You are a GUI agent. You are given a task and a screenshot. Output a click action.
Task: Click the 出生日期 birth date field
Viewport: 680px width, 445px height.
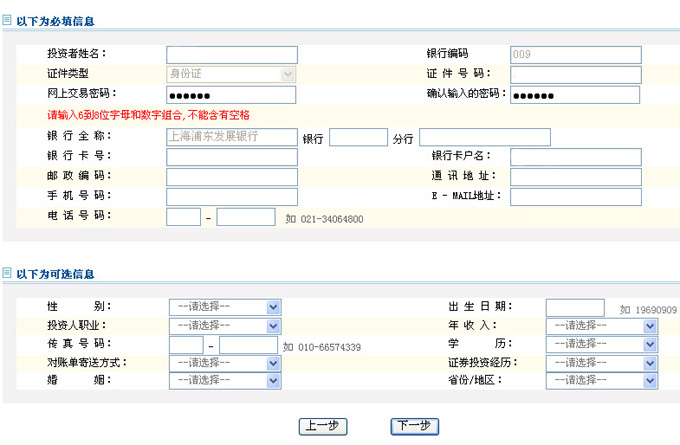[575, 307]
